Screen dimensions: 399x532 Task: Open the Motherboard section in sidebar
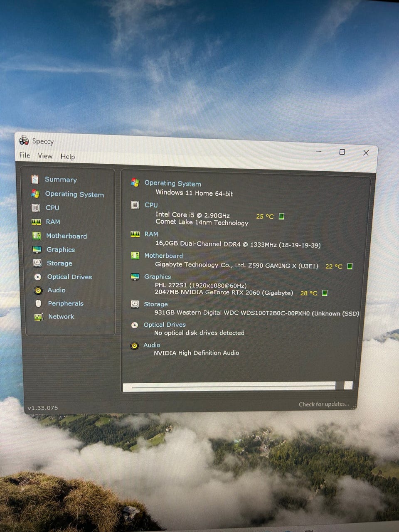pyautogui.click(x=66, y=236)
